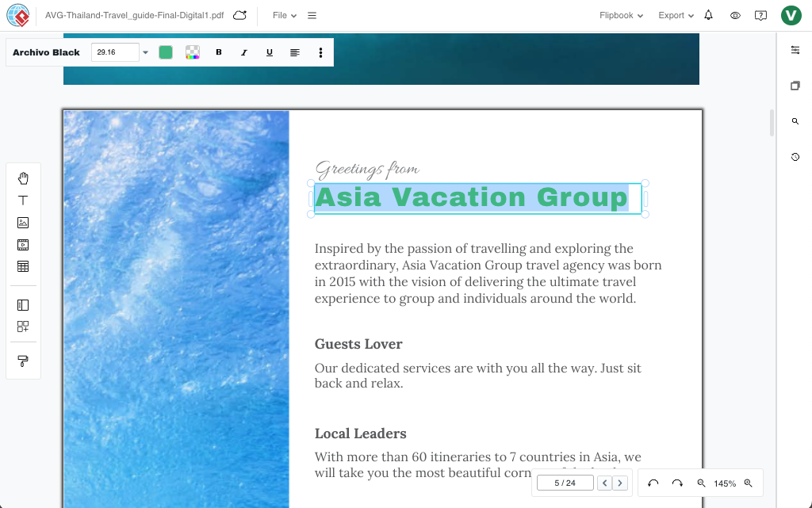This screenshot has width=812, height=508.
Task: Zoom out with magnifier minus
Action: (701, 483)
